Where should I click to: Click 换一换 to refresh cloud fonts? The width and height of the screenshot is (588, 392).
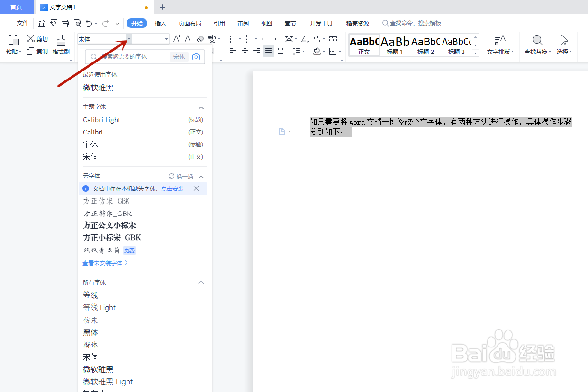(x=181, y=176)
